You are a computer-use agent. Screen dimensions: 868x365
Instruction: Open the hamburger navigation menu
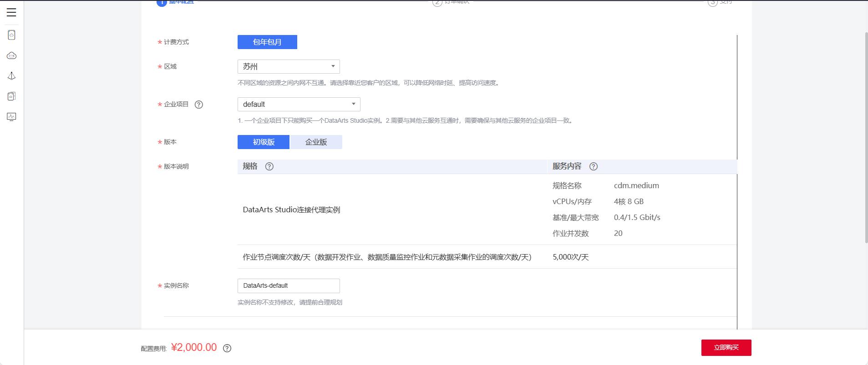point(11,12)
